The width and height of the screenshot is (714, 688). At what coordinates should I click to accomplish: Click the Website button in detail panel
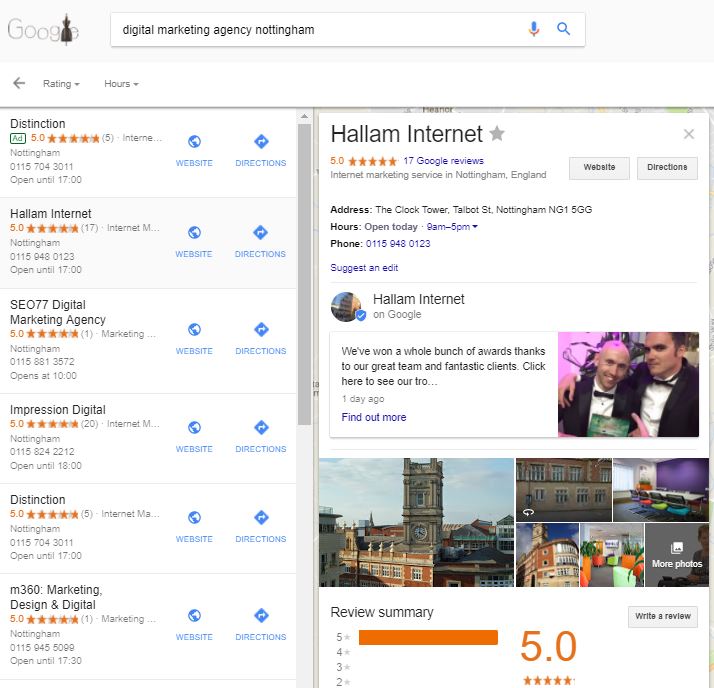[x=599, y=168]
